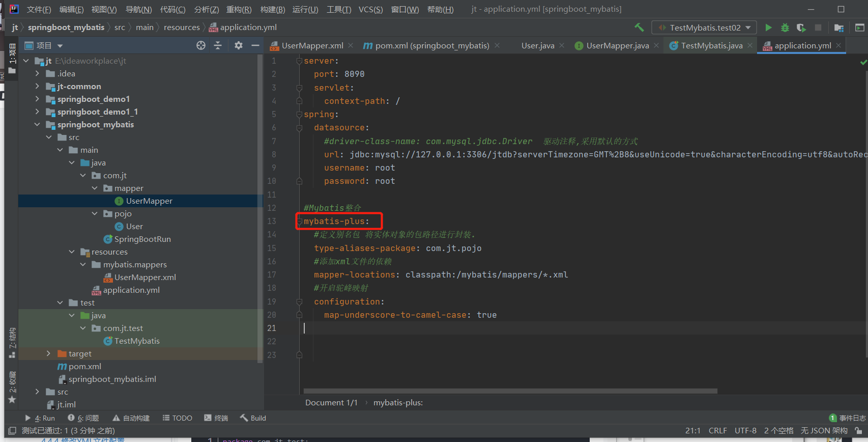The height and width of the screenshot is (442, 868).
Task: Click the locate-in-project crosshair icon
Action: pos(201,45)
